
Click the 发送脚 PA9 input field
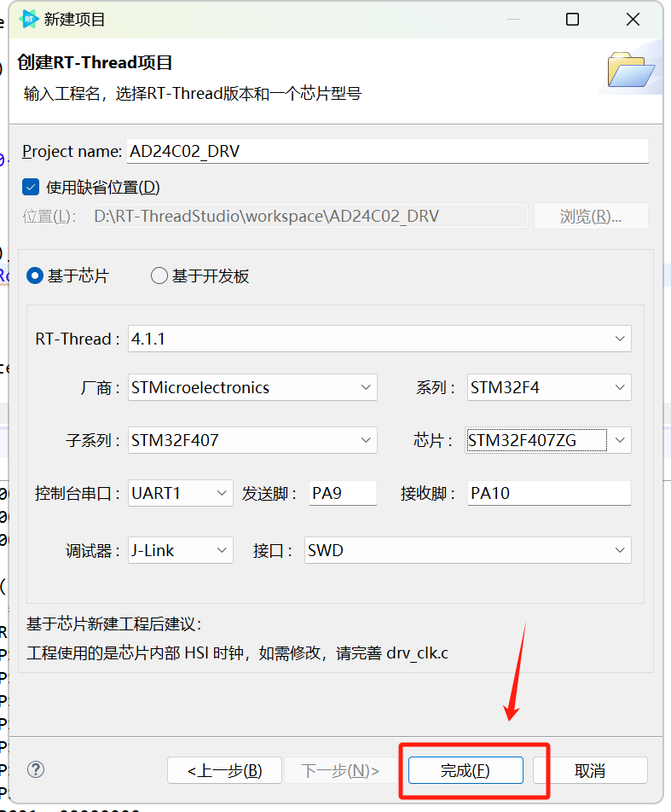tap(343, 493)
